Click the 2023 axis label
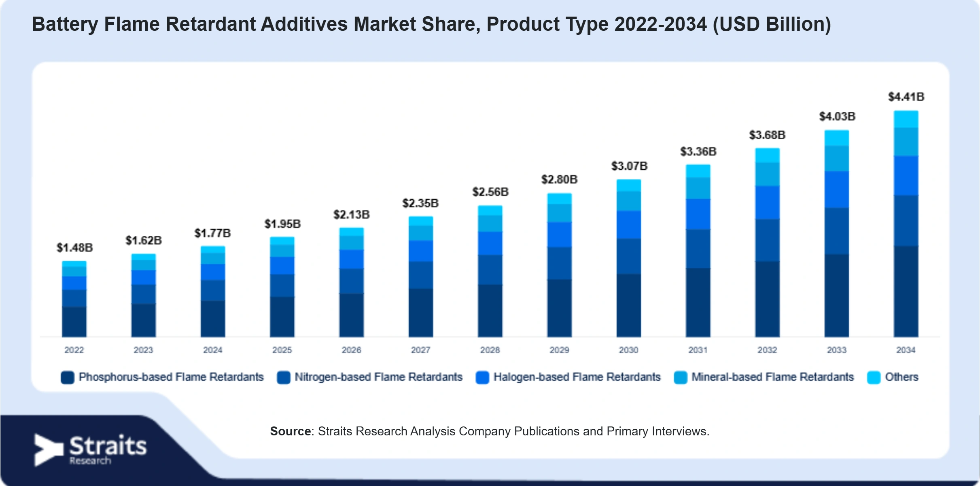 [x=143, y=350]
